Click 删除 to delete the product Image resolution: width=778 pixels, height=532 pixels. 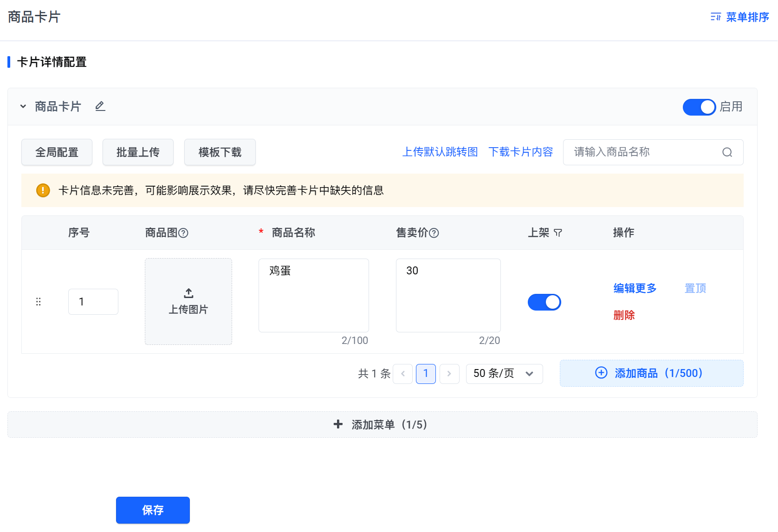624,315
